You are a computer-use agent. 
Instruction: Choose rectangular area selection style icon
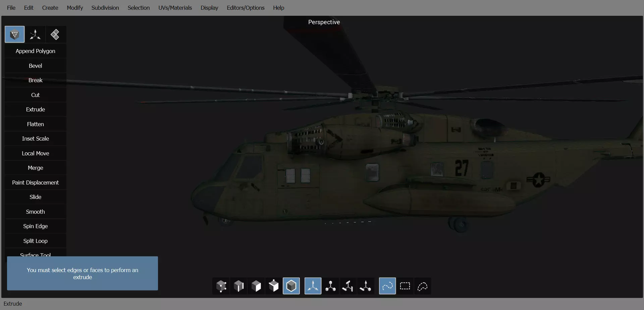(405, 286)
